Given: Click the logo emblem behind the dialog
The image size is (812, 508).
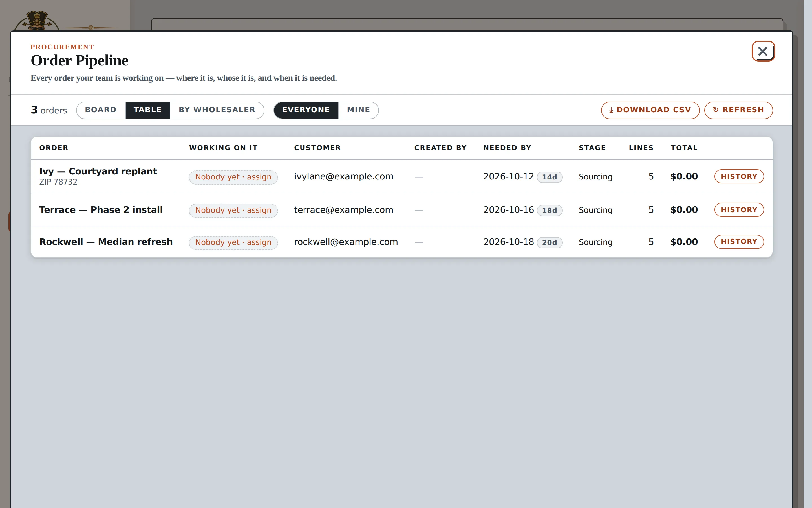Looking at the screenshot, I should coord(37,21).
